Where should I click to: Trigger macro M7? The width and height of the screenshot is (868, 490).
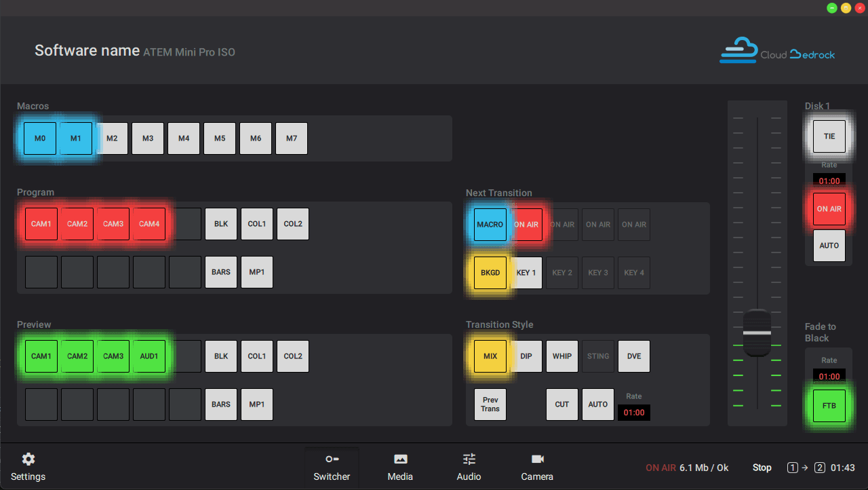(x=292, y=138)
